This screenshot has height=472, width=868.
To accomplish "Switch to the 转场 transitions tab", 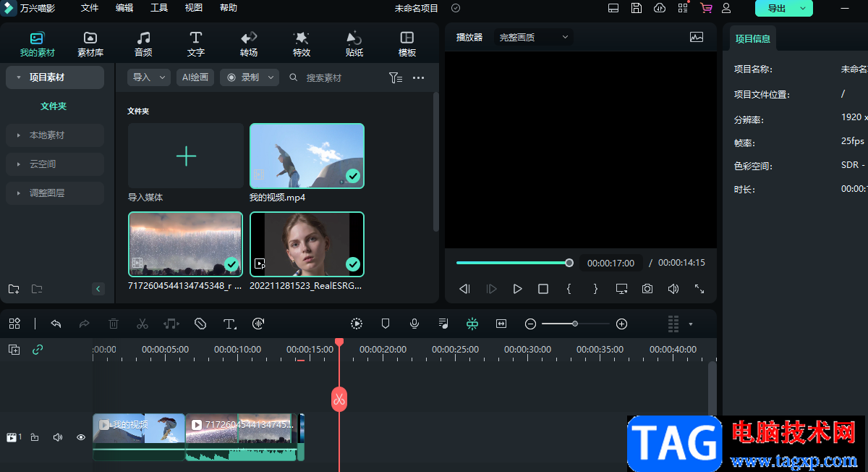I will (x=249, y=44).
